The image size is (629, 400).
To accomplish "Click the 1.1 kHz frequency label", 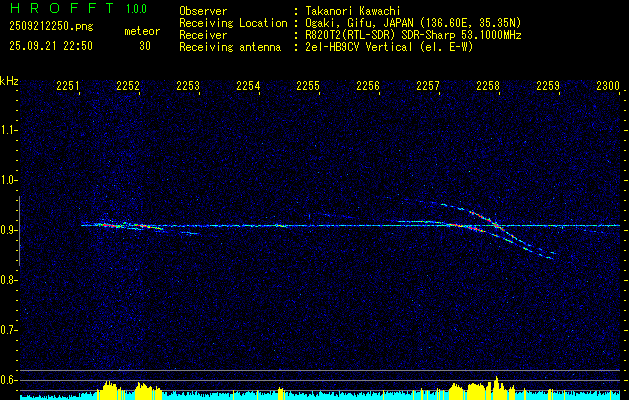I will click(8, 130).
